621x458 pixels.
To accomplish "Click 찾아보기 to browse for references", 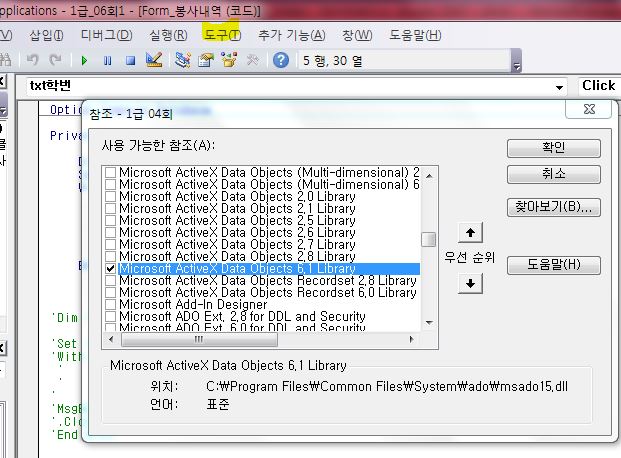I will pos(553,208).
